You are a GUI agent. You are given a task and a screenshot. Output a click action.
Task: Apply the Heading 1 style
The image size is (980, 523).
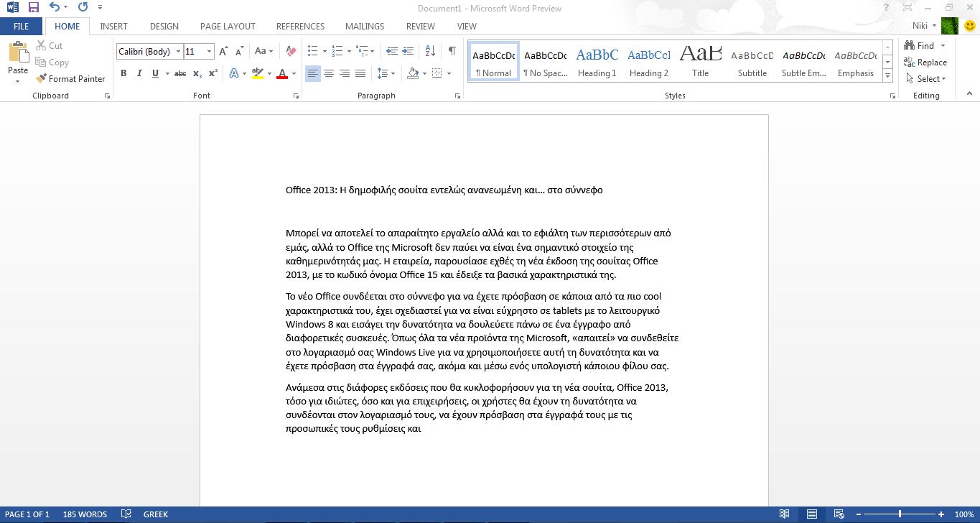[x=597, y=62]
